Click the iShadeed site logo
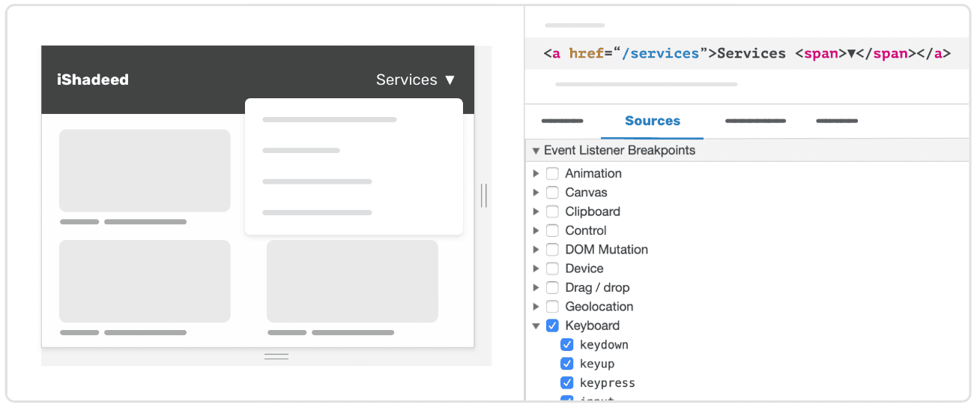Image resolution: width=980 pixels, height=408 pixels. click(x=93, y=80)
